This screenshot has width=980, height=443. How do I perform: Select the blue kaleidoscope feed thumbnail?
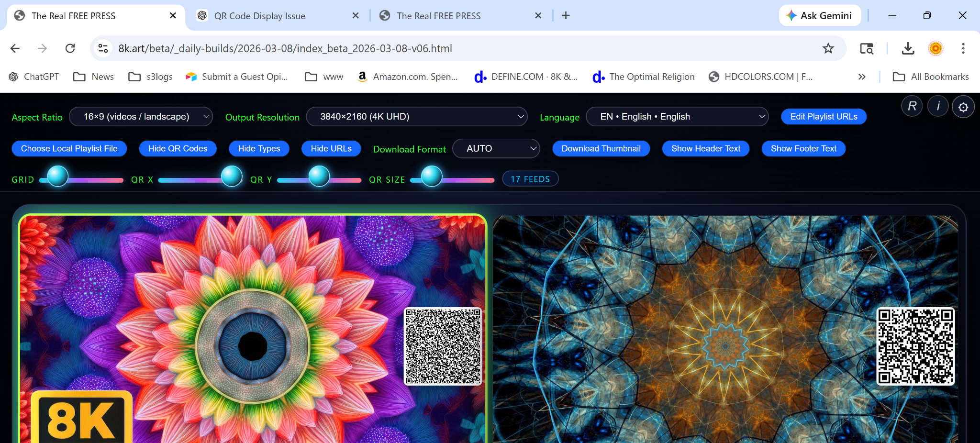[x=725, y=329]
